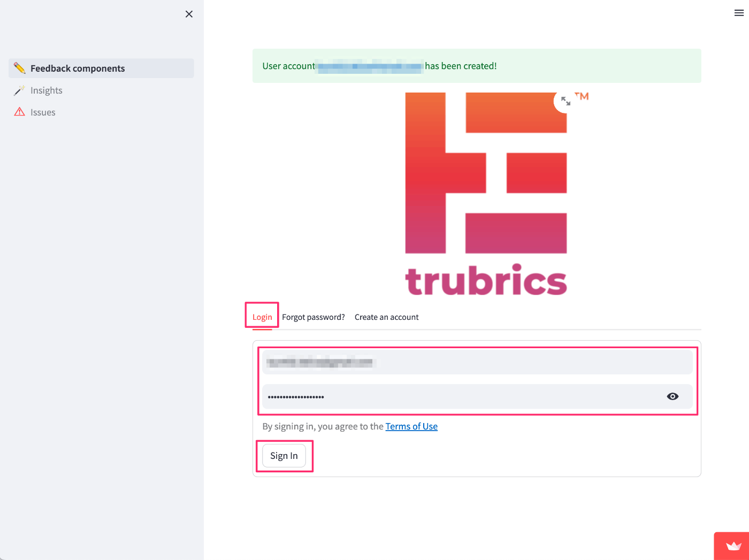Image resolution: width=749 pixels, height=560 pixels.
Task: Click the pencil icon beside Feedback components
Action: click(20, 68)
